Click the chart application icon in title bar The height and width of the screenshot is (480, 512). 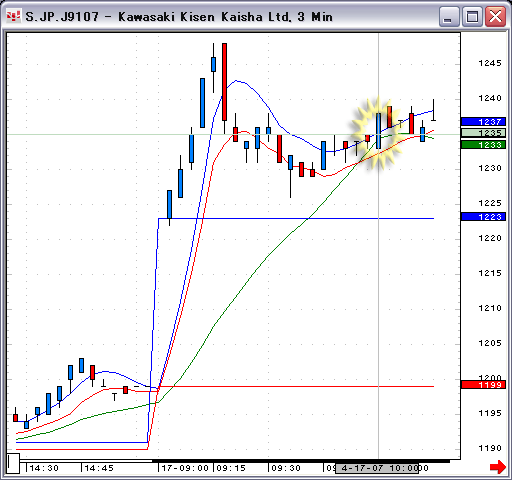tap(14, 16)
